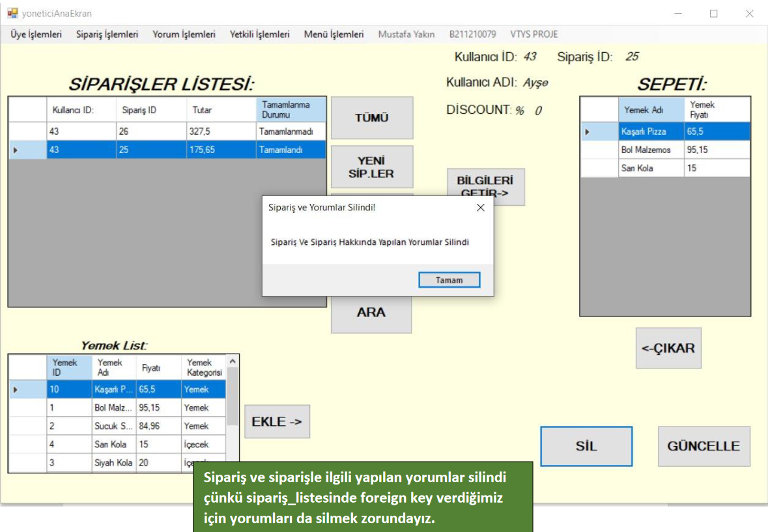Screen dimensions: 768x532
Task: Click Tamam button in the dialog
Action: click(449, 280)
